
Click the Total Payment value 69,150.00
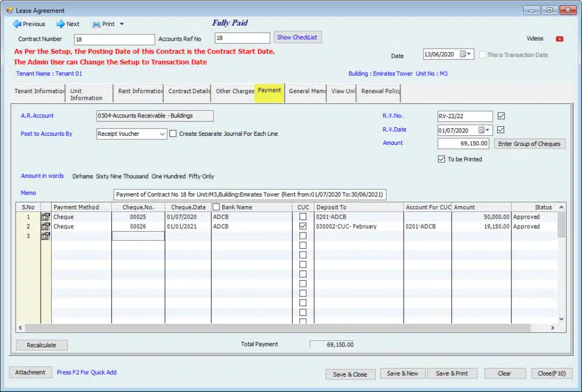tap(332, 344)
